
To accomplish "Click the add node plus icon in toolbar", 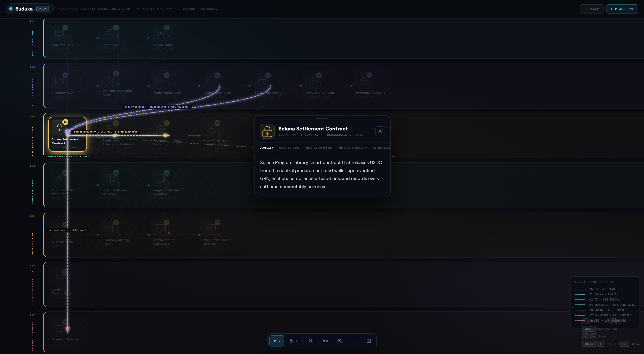I will (x=369, y=341).
